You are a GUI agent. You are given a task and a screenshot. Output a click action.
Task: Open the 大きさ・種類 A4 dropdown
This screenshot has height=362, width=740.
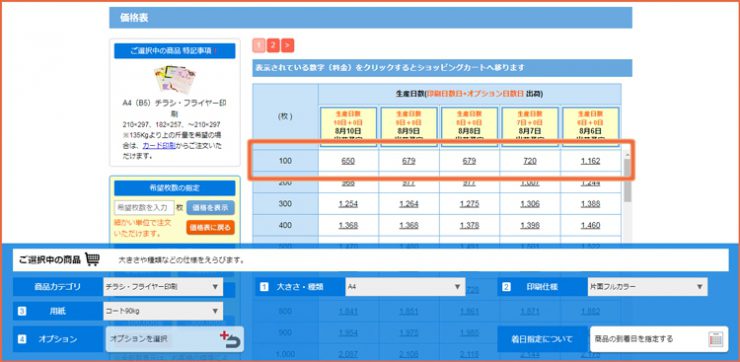[405, 286]
